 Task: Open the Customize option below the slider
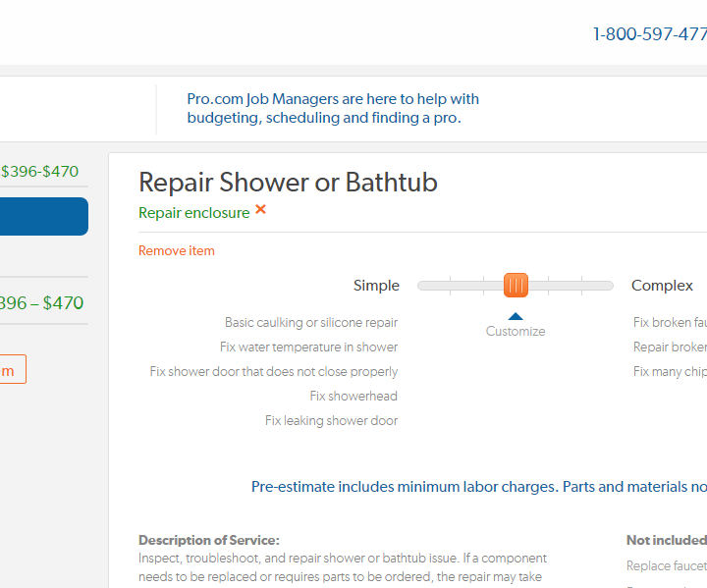pos(516,332)
